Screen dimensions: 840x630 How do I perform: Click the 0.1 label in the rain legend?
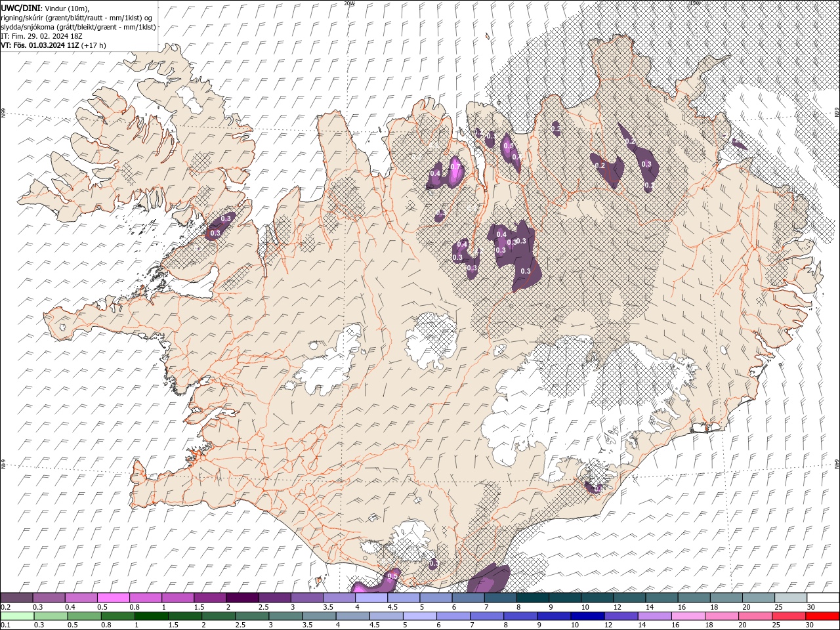pos(5,625)
